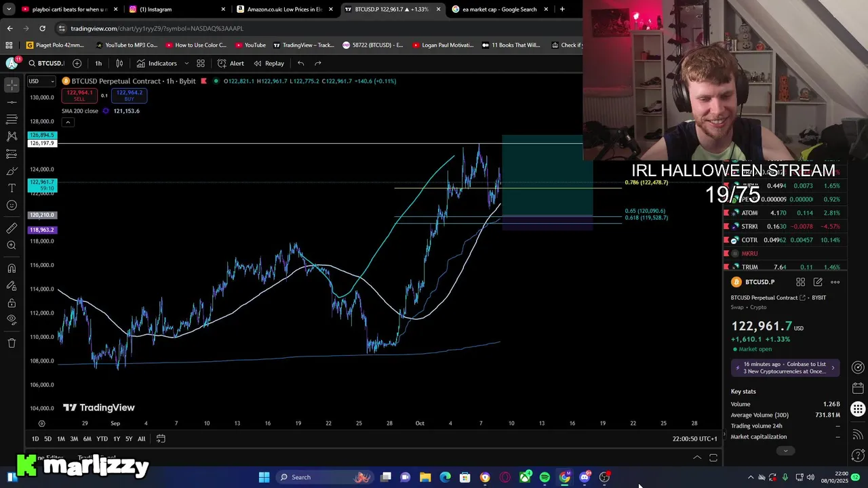This screenshot has height=488, width=868.
Task: Open the patterns drawing tool
Action: tap(12, 136)
